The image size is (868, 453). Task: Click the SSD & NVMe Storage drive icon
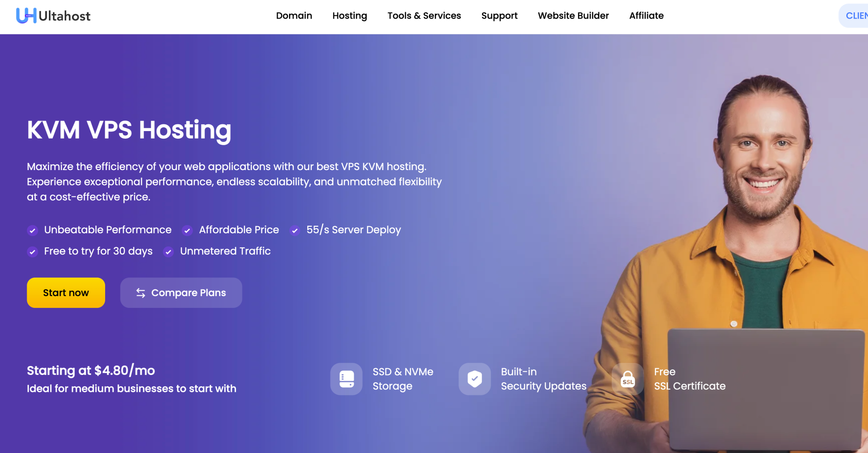(346, 379)
